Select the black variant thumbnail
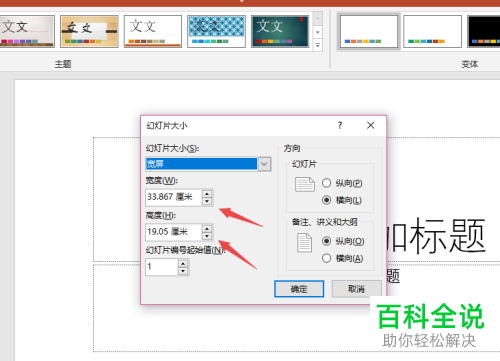This screenshot has width=500, height=361. (x=484, y=31)
